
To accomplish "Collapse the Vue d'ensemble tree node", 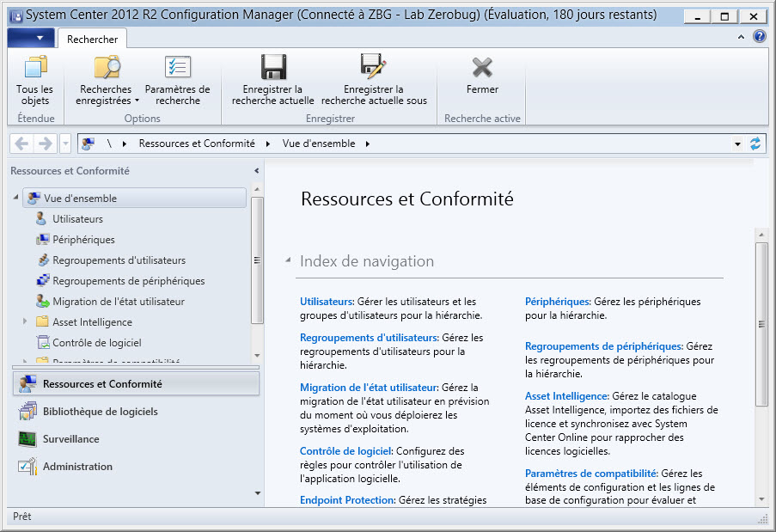I will [16, 199].
